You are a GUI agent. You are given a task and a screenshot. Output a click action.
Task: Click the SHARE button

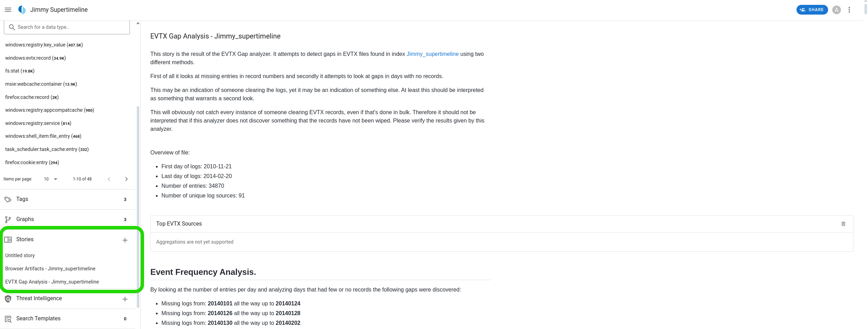click(x=812, y=10)
